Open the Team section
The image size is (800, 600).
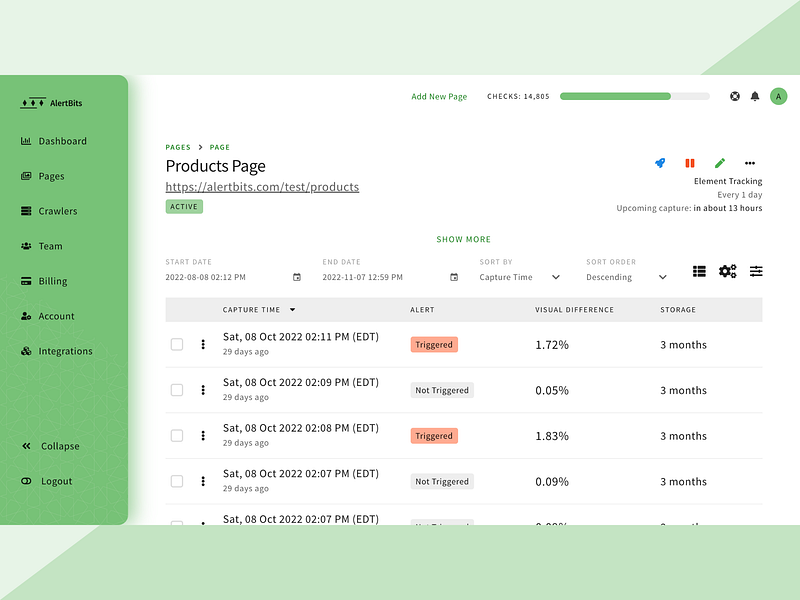click(x=42, y=246)
